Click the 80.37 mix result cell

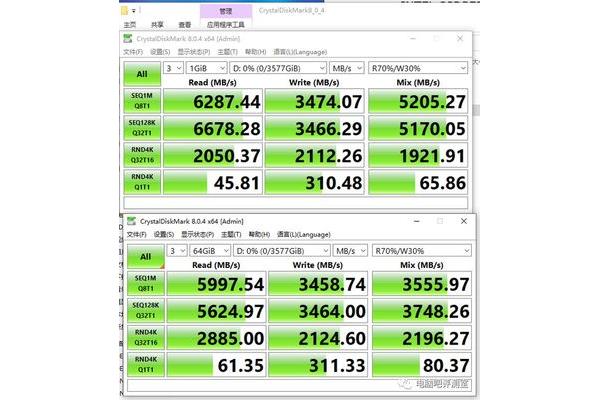click(422, 364)
